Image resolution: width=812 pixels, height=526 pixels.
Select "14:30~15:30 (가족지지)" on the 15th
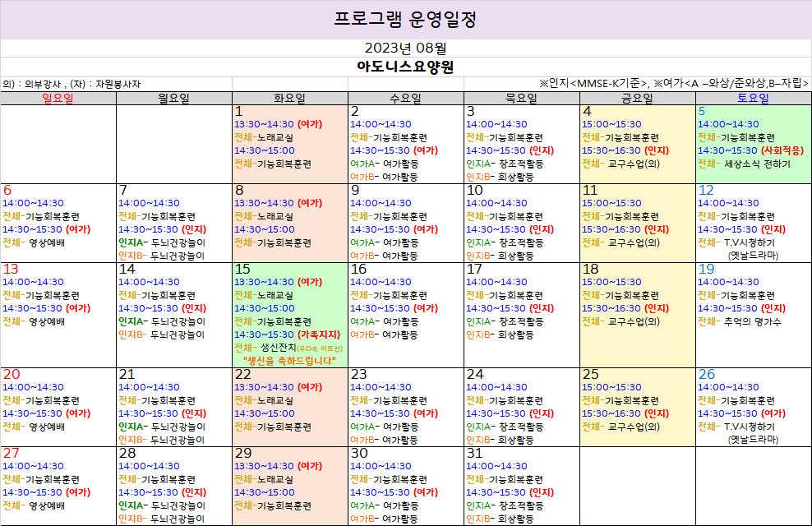[x=288, y=335]
